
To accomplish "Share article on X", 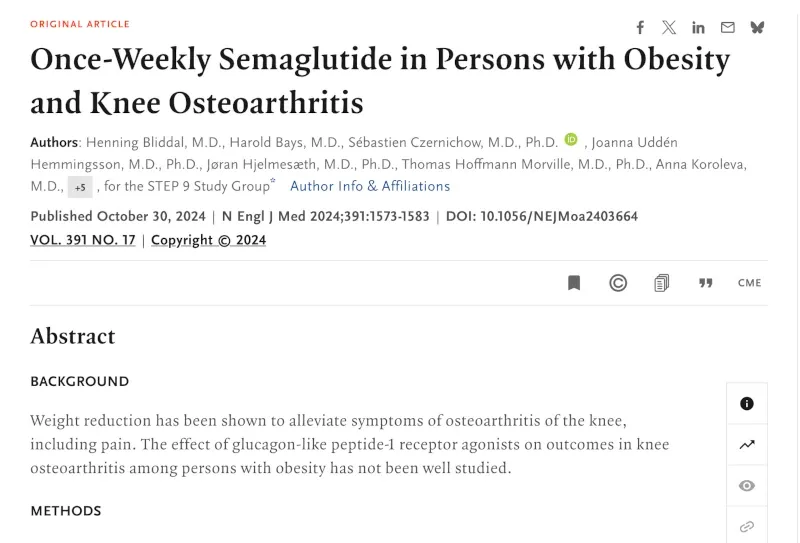I will click(x=669, y=27).
